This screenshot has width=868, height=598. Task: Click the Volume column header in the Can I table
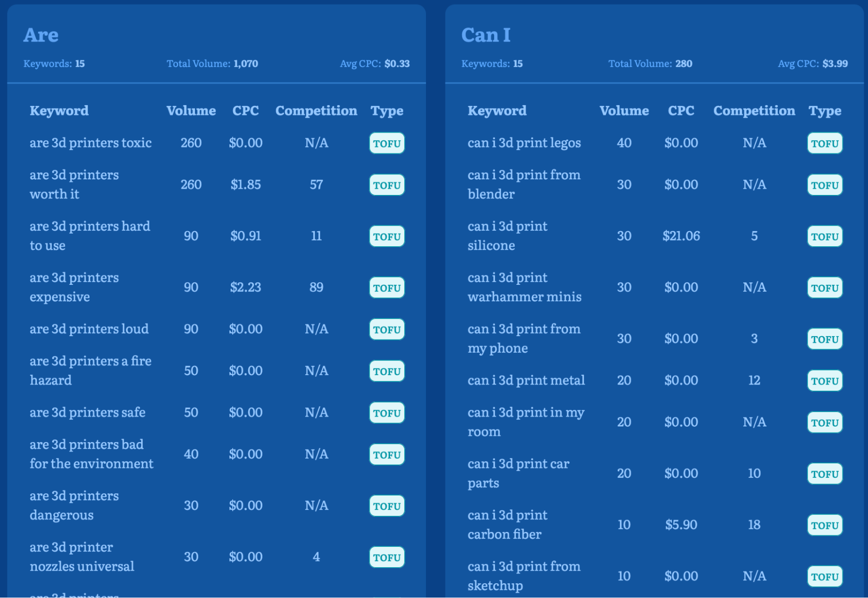tap(624, 110)
